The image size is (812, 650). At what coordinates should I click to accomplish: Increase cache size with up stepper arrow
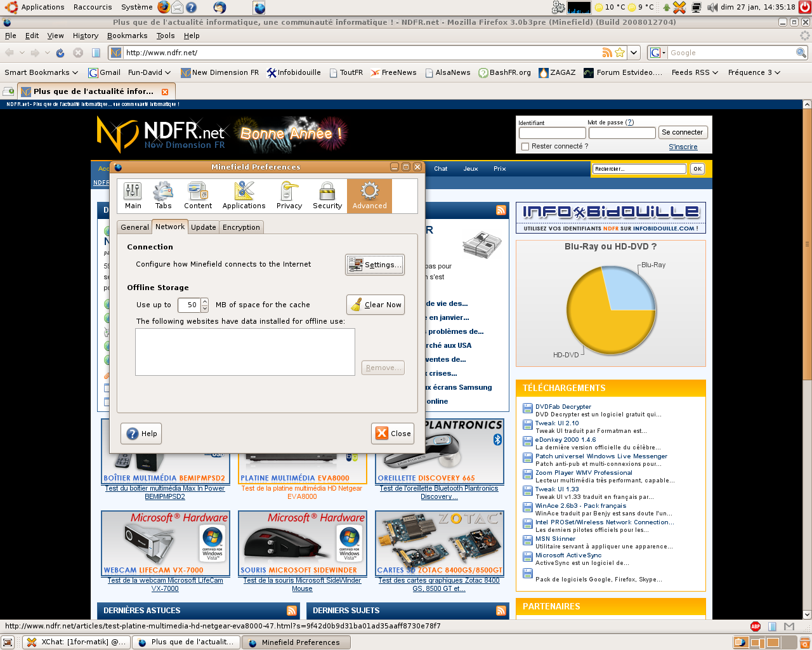point(204,302)
